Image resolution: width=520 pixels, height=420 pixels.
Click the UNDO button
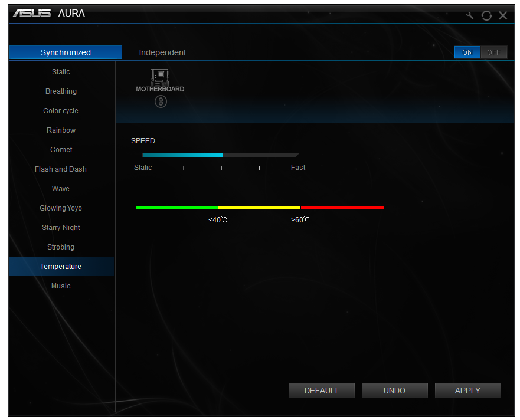[394, 391]
